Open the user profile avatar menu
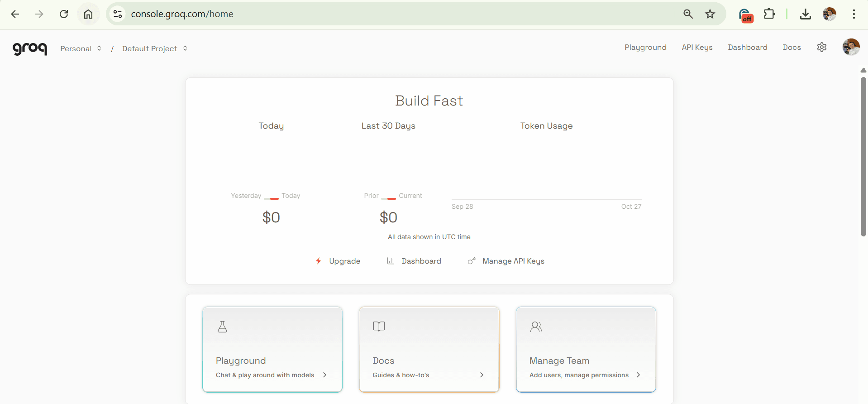The height and width of the screenshot is (404, 868). point(851,47)
